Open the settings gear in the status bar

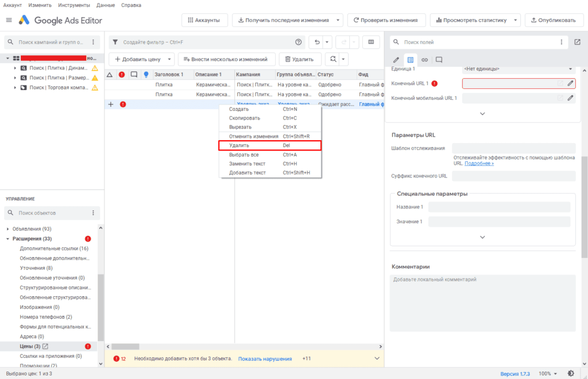(571, 373)
